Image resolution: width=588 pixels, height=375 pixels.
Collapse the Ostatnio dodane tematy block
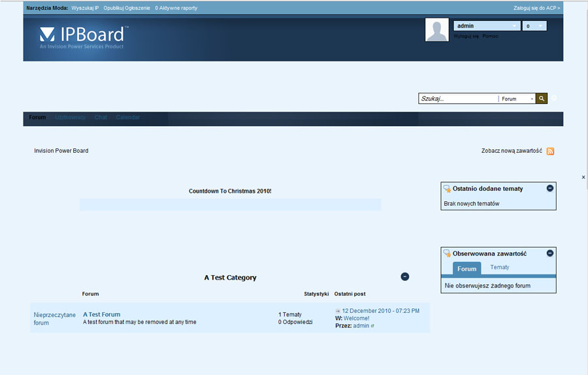[550, 188]
